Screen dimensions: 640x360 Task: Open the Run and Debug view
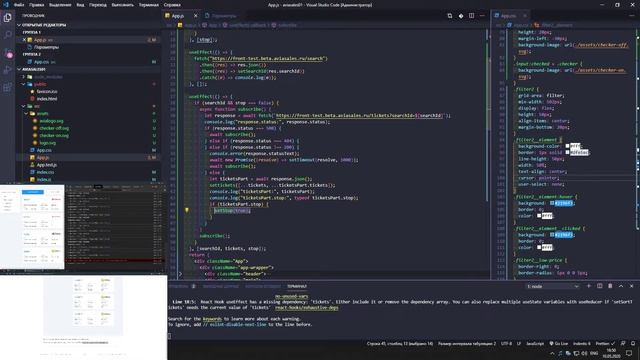pyautogui.click(x=7, y=70)
